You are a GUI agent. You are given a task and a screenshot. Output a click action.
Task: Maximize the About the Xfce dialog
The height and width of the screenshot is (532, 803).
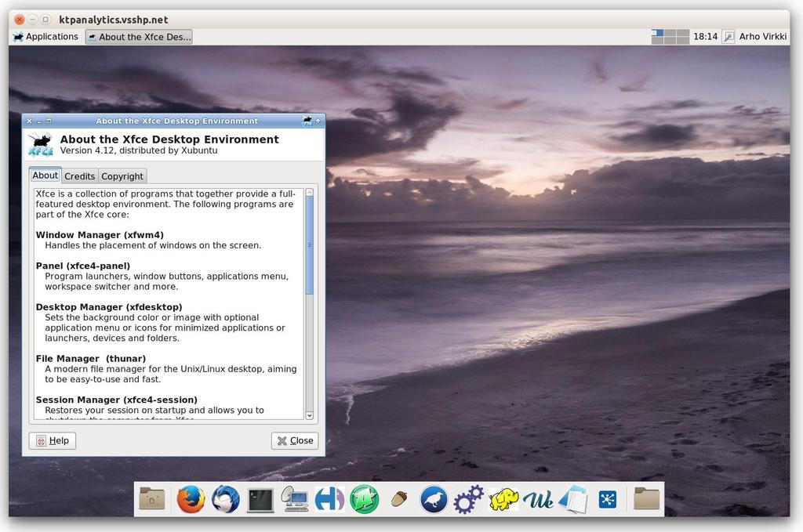(x=49, y=121)
